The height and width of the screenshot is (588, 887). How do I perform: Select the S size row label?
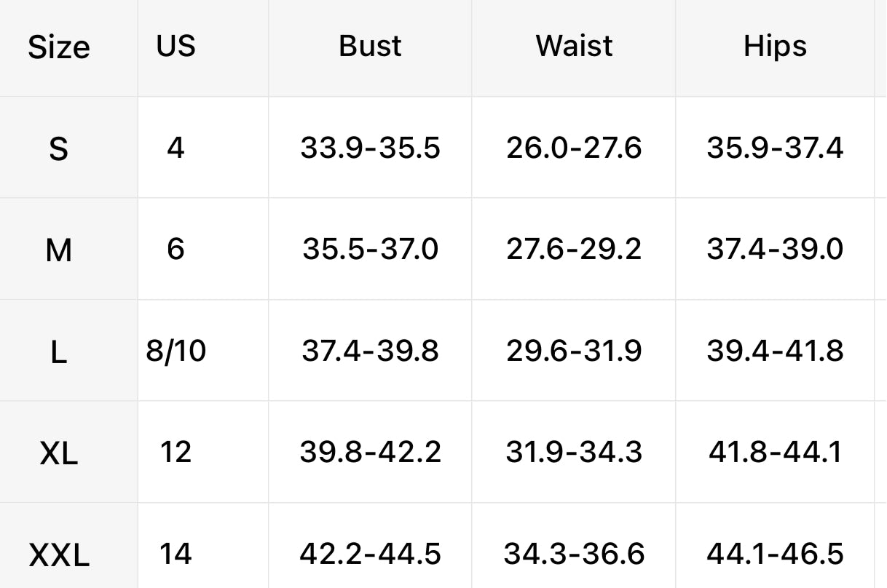tap(59, 149)
